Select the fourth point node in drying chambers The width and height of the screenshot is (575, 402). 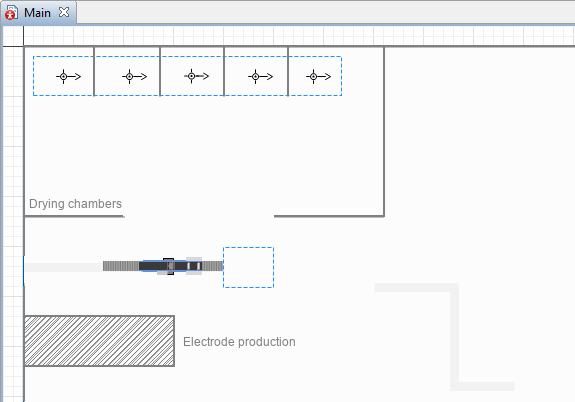coord(255,76)
